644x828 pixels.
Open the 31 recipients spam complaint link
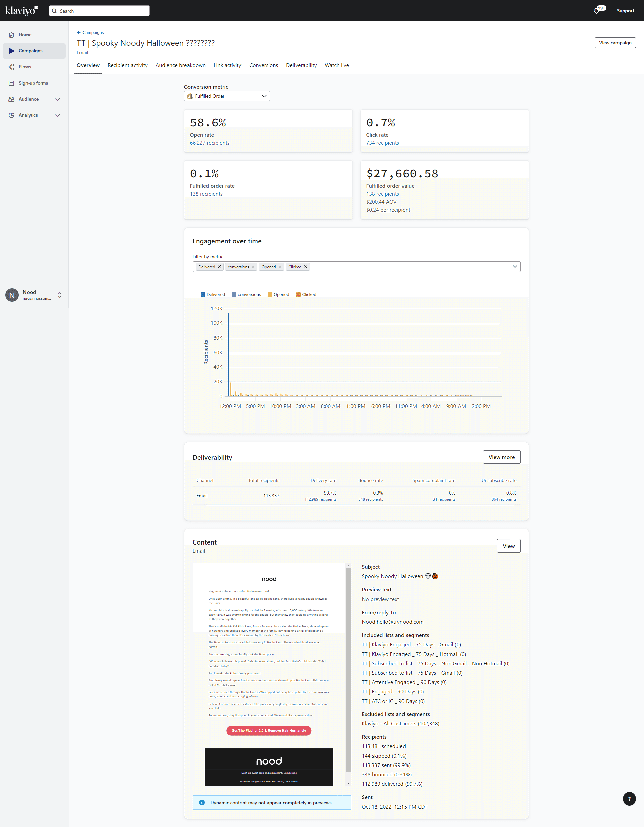click(444, 499)
